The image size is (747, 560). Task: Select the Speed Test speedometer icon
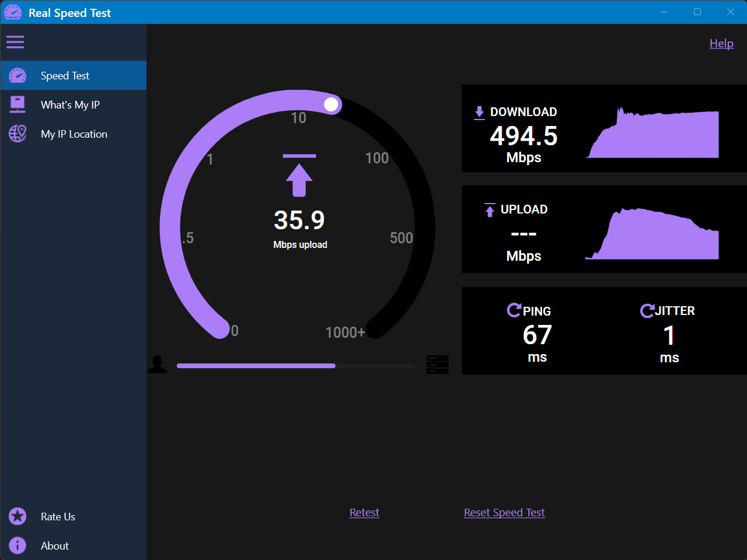tap(18, 75)
